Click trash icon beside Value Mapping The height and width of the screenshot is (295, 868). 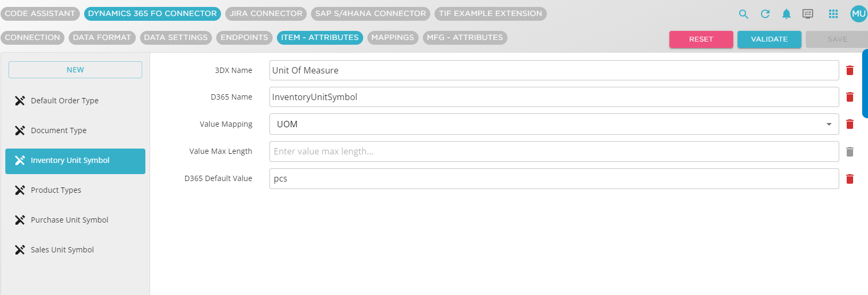click(x=850, y=124)
